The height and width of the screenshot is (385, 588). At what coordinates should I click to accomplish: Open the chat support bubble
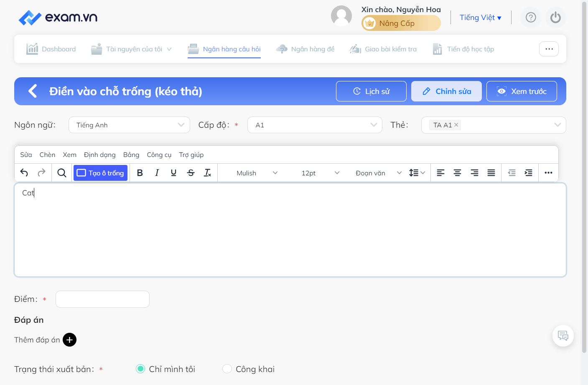pyautogui.click(x=563, y=336)
